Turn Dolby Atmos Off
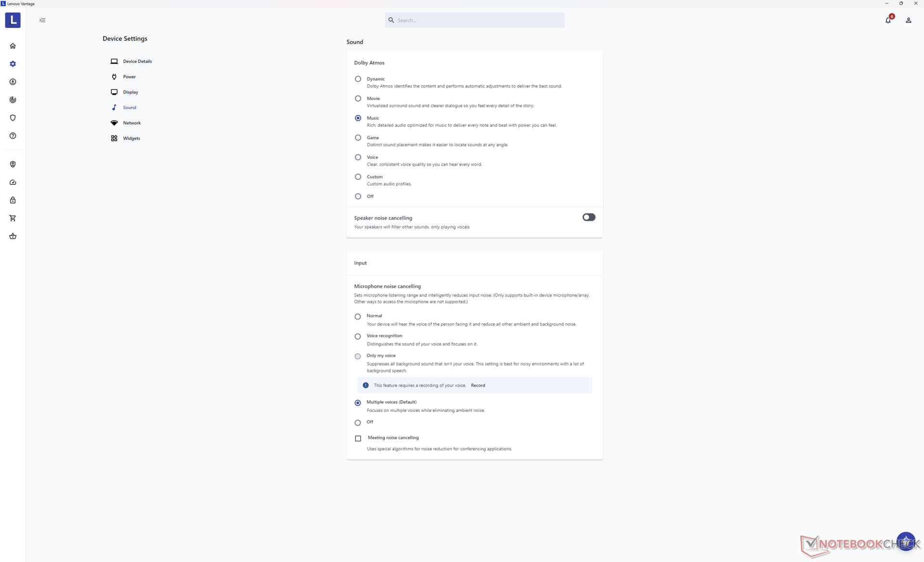 (358, 196)
